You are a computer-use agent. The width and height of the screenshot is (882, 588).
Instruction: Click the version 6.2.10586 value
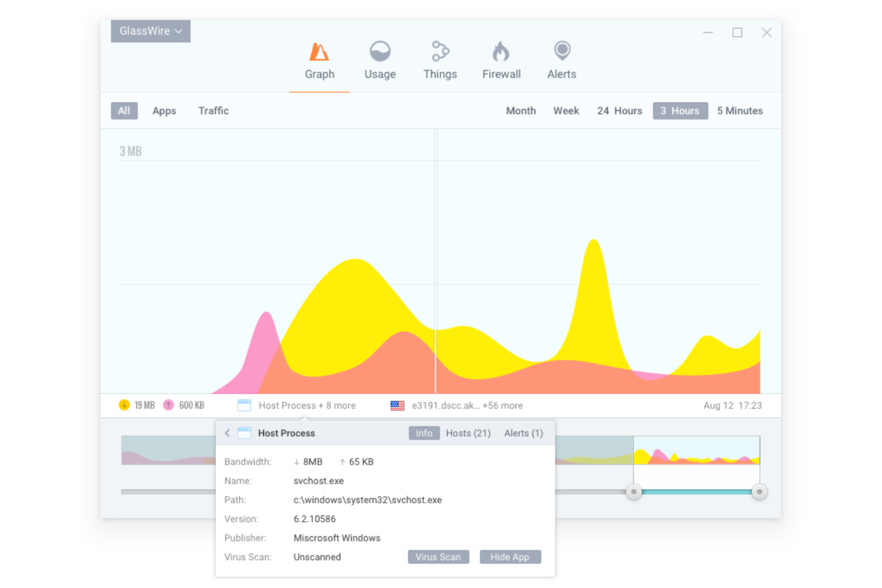[x=315, y=519]
